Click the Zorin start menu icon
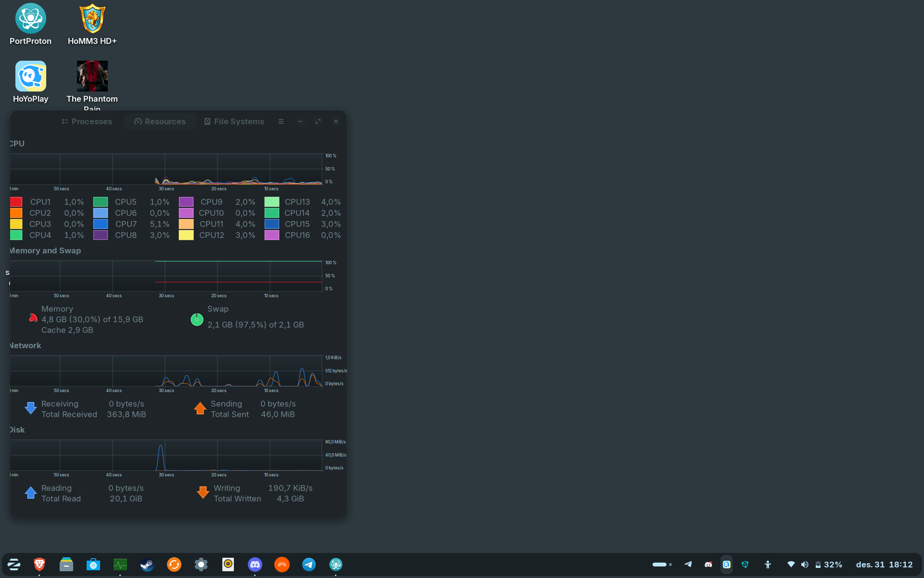The width and height of the screenshot is (924, 578). pos(14,565)
